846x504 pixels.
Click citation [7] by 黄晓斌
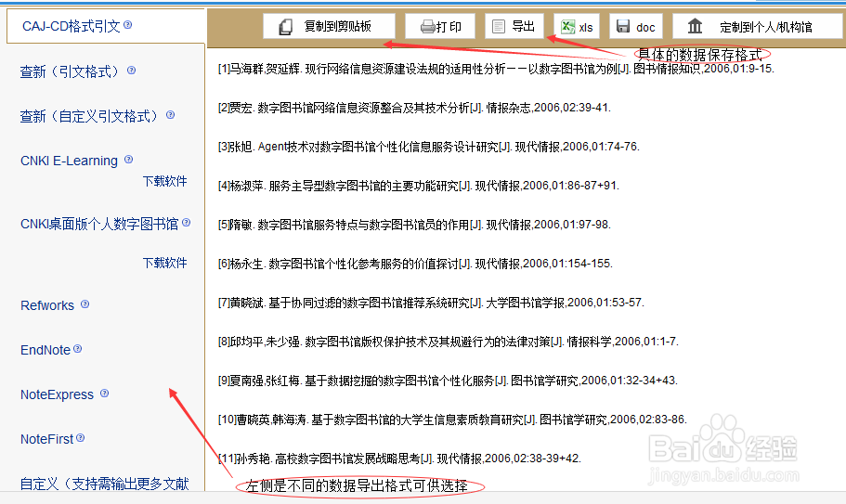[431, 303]
